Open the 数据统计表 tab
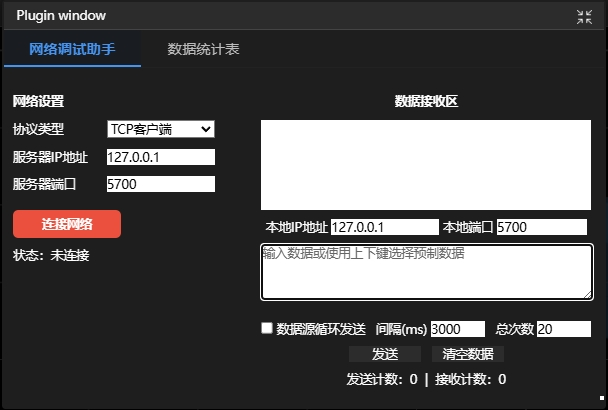 [x=203, y=49]
